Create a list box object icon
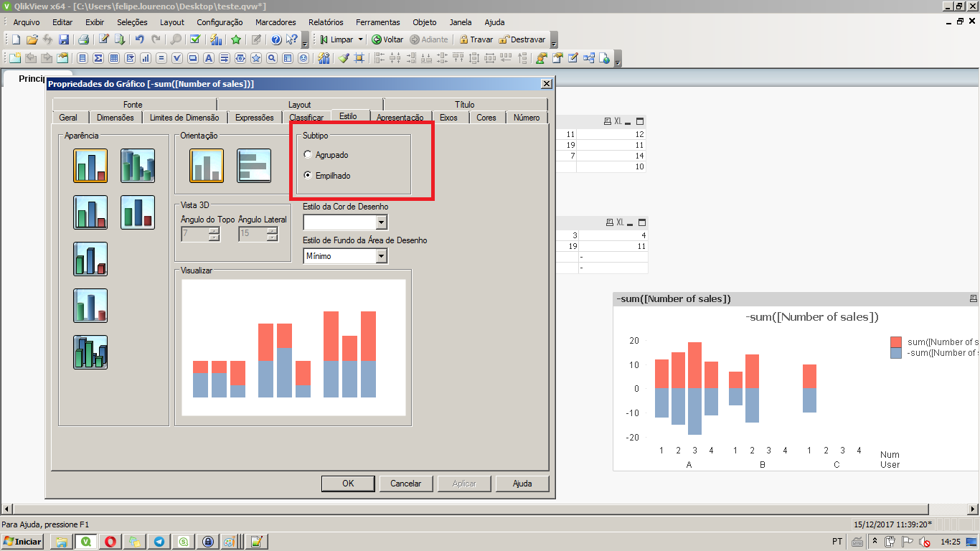This screenshot has height=551, width=980. coord(83,58)
